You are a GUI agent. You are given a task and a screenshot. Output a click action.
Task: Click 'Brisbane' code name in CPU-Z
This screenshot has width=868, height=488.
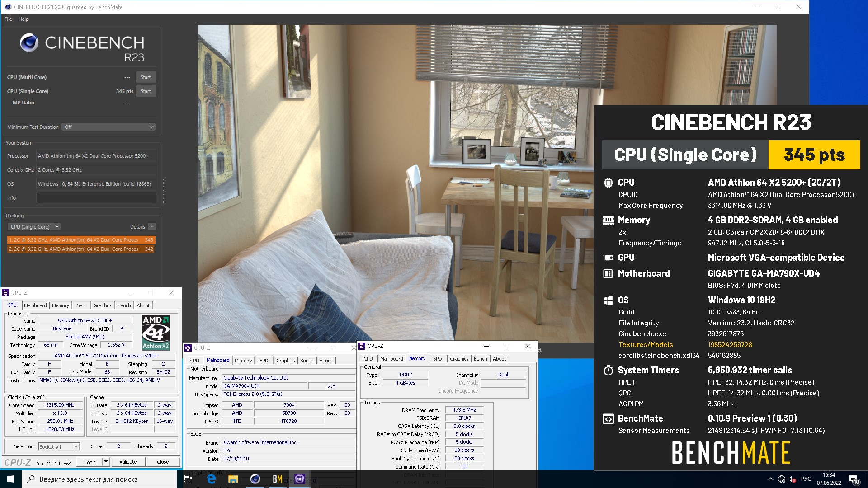[62, 328]
